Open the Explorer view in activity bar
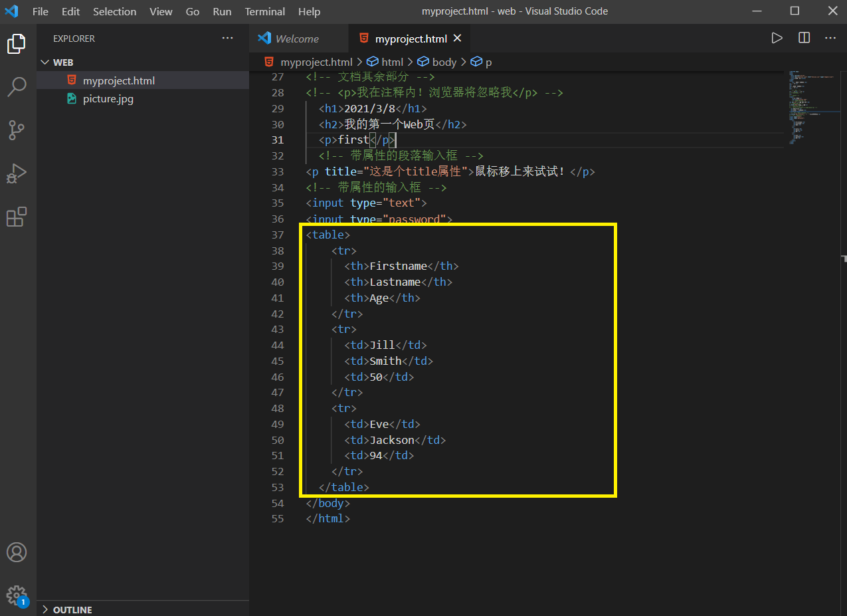Viewport: 847px width, 616px height. 17,44
